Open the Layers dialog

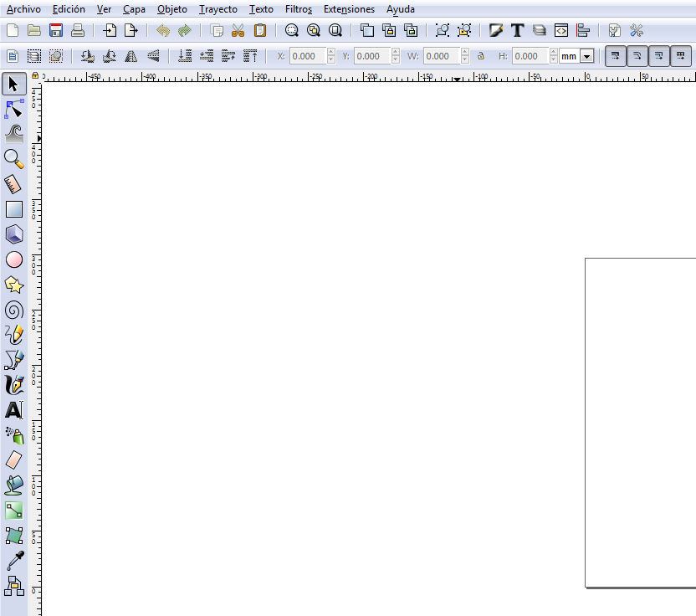point(540,29)
